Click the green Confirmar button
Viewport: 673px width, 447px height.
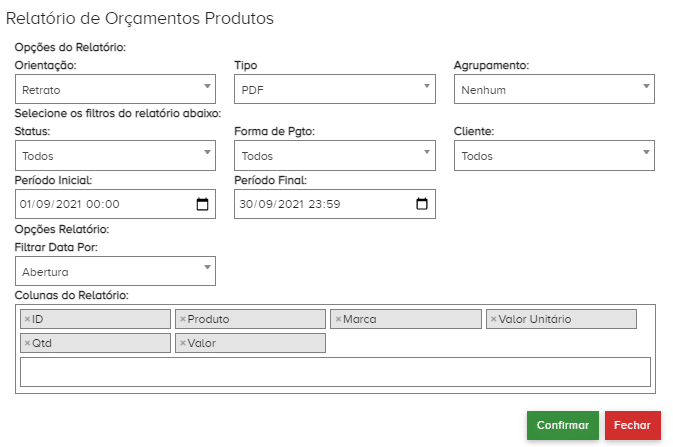[562, 425]
